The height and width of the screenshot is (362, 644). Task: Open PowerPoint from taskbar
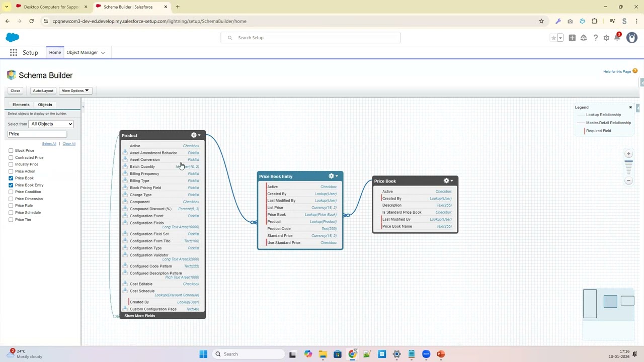441,354
